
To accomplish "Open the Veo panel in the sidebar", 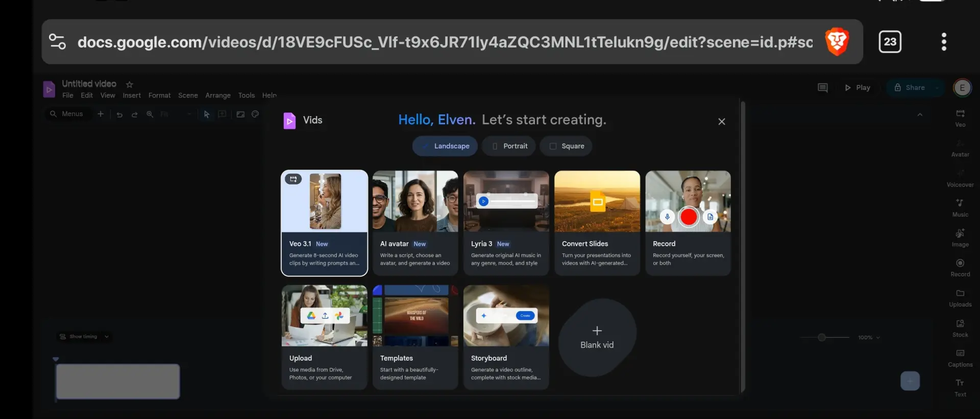I will point(960,118).
